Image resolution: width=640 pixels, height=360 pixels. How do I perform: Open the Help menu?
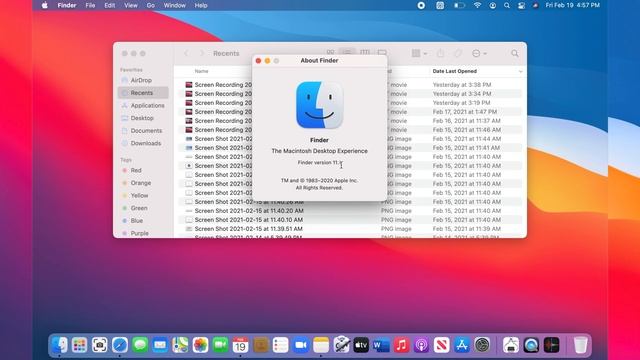click(x=201, y=5)
